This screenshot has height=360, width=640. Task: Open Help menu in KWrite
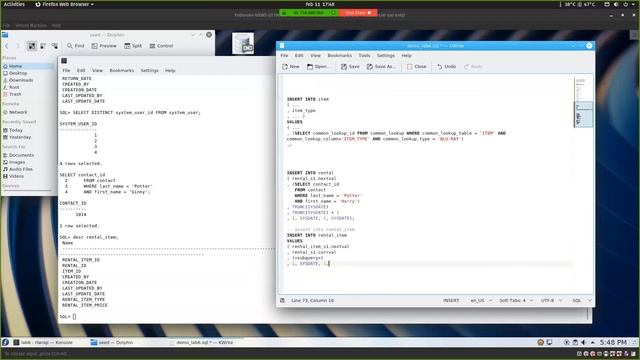point(407,56)
